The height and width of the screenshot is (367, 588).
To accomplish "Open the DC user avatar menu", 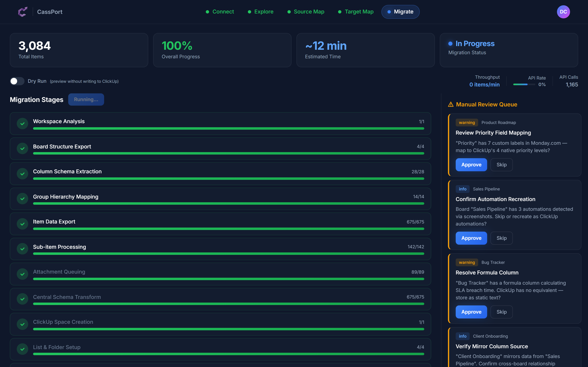I will click(x=563, y=12).
